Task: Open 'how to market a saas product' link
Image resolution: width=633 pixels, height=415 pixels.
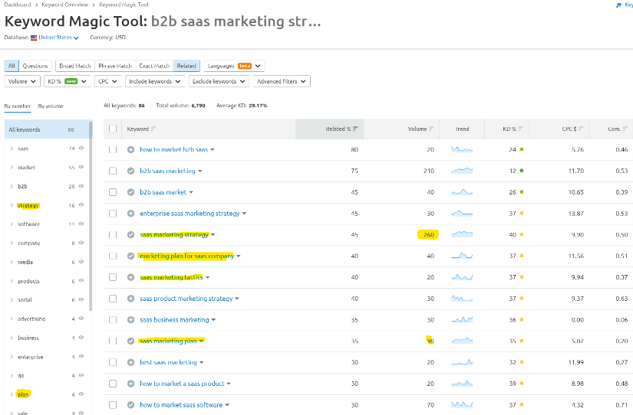Action: (182, 384)
